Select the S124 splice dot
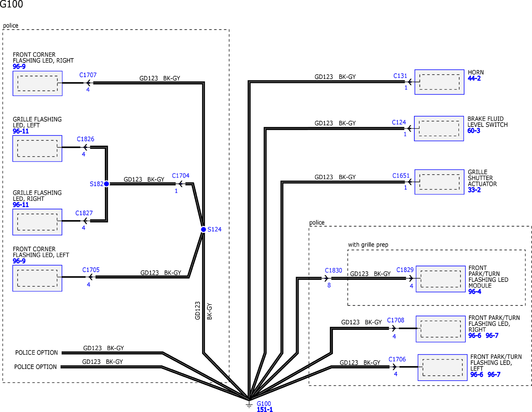532x412 pixels. pos(204,229)
